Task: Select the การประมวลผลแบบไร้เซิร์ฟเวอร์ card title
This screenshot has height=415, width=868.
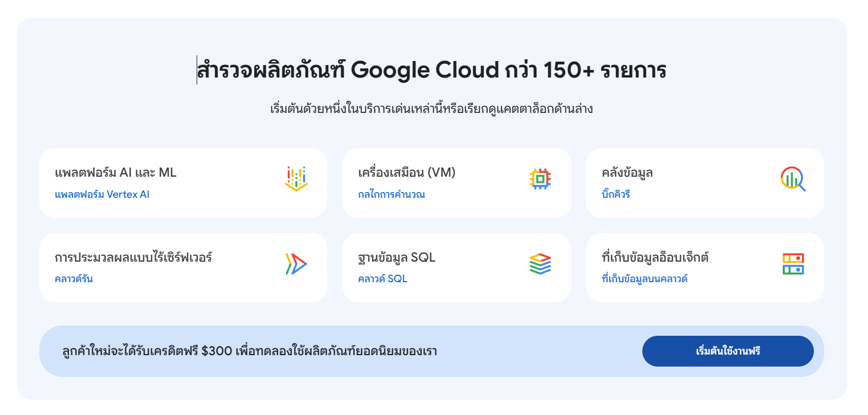Action: (133, 257)
